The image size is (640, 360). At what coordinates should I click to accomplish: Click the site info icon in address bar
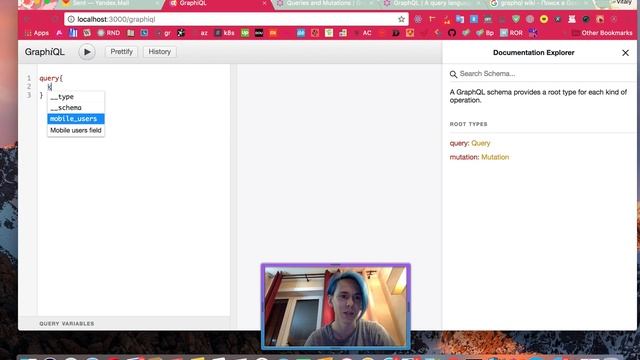(71, 19)
